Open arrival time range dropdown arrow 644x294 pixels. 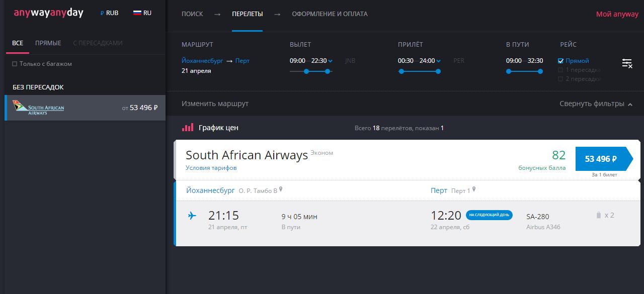pos(438,61)
